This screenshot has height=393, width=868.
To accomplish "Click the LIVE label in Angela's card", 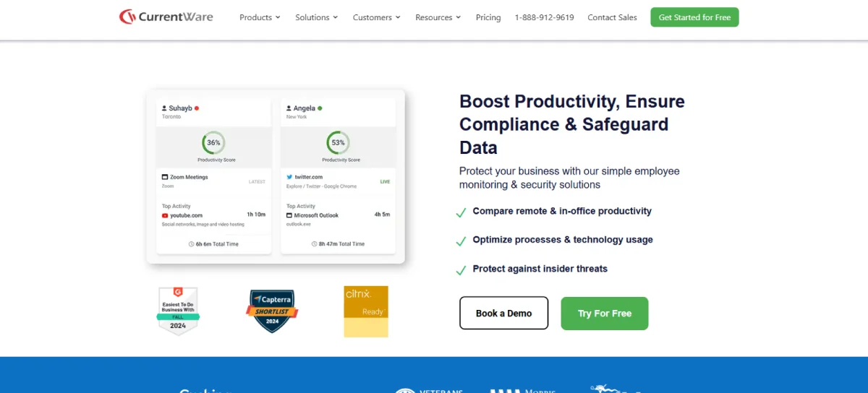I will 385,181.
